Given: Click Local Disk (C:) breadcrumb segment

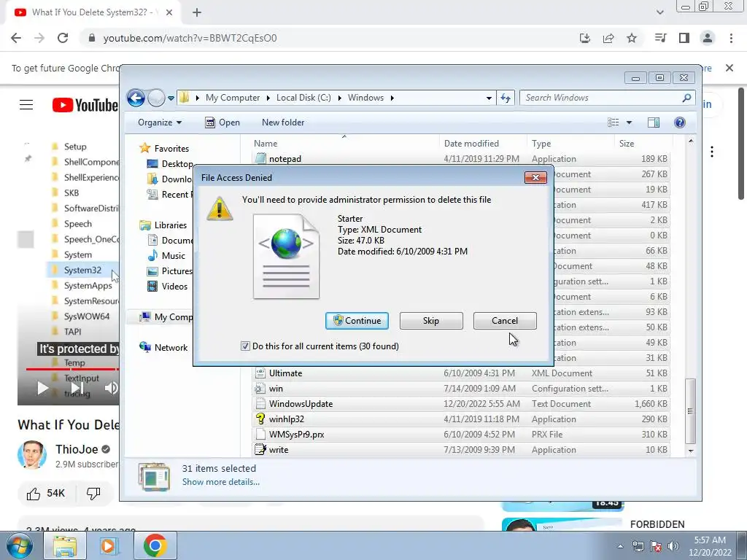Looking at the screenshot, I should 303,98.
